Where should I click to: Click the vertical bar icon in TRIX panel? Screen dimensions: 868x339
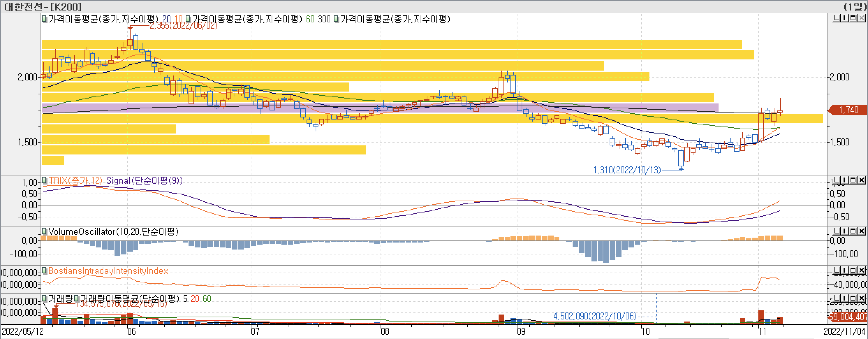pyautogui.click(x=845, y=180)
